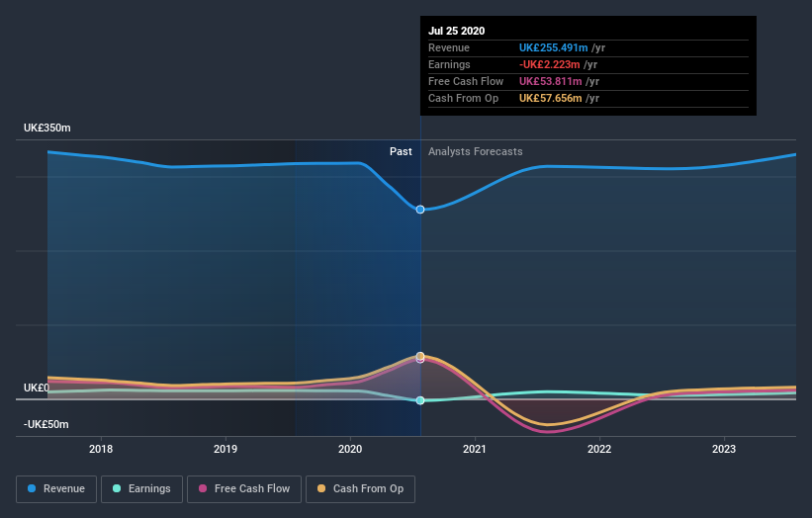
Task: Click the Revenue row label in tooltip
Action: coord(449,47)
